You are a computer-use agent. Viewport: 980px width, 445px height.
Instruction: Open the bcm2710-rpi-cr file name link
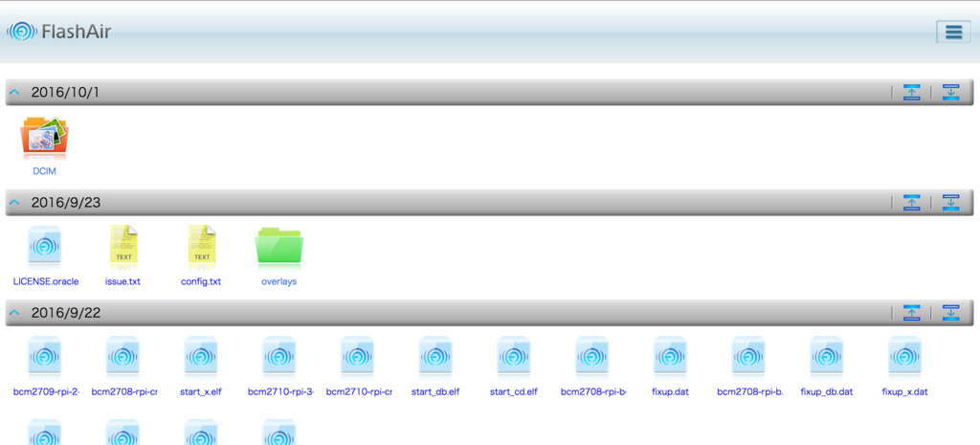(359, 392)
